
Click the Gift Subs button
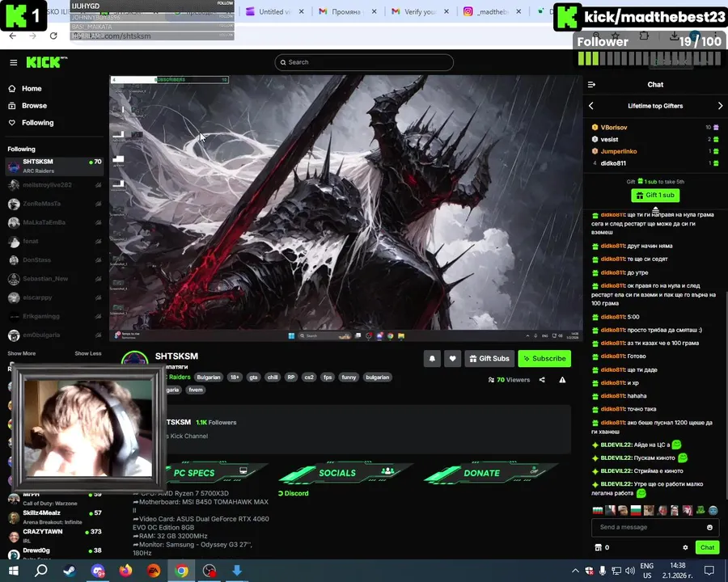(x=489, y=359)
